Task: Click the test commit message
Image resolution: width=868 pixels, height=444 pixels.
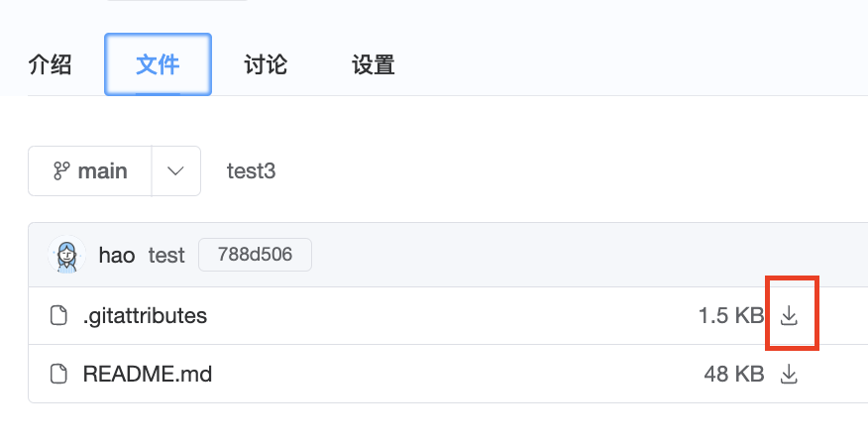Action: pyautogui.click(x=166, y=255)
